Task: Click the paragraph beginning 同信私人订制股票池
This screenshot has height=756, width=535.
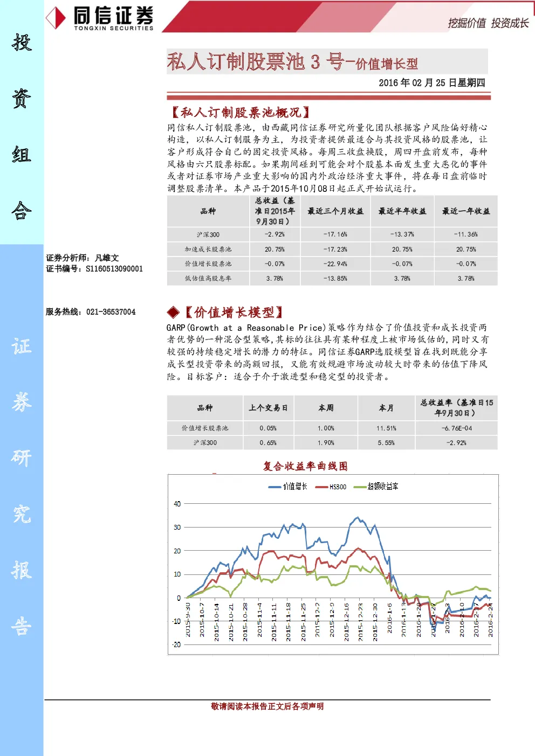Action: pyautogui.click(x=327, y=158)
